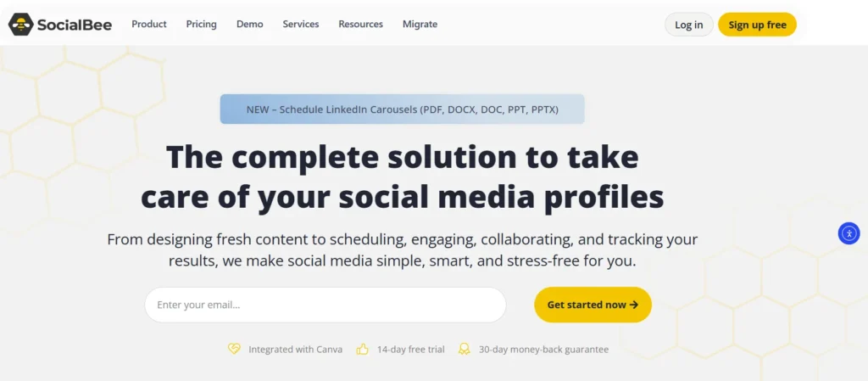
Task: Click the Canva heart icon
Action: 235,349
